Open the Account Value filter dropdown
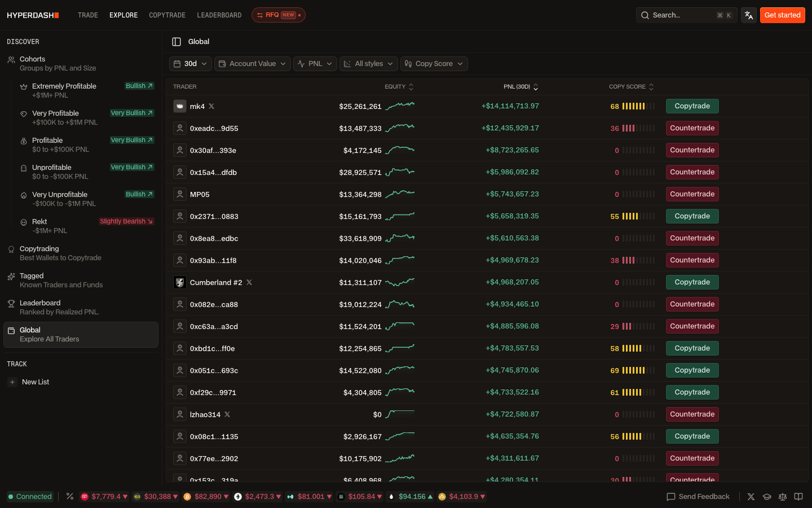The image size is (812, 508). click(x=253, y=64)
